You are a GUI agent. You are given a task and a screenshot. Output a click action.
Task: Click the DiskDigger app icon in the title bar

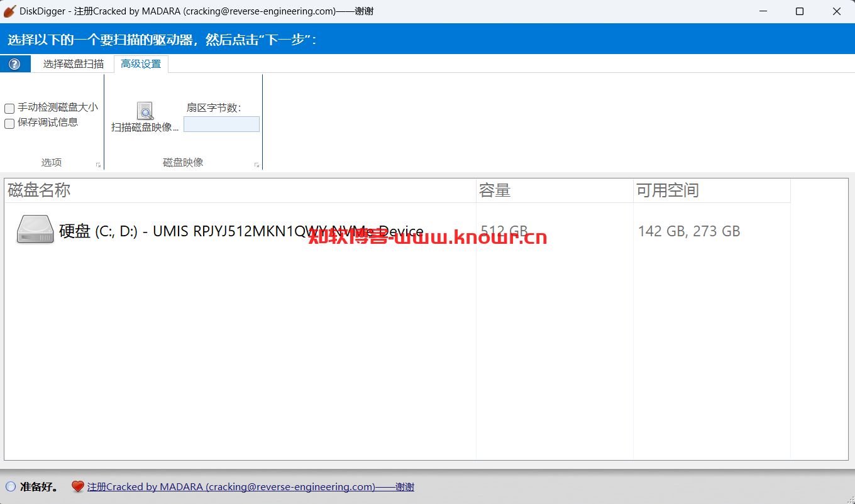[x=9, y=11]
